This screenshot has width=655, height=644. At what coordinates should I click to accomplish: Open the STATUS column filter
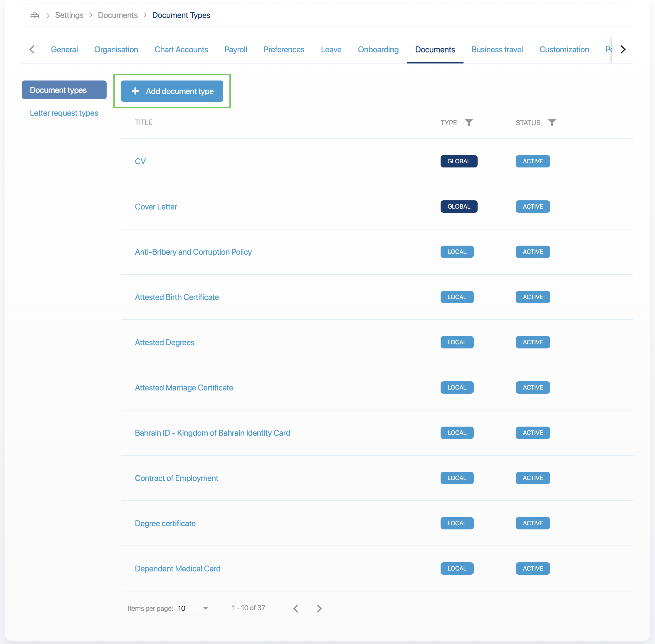coord(552,123)
